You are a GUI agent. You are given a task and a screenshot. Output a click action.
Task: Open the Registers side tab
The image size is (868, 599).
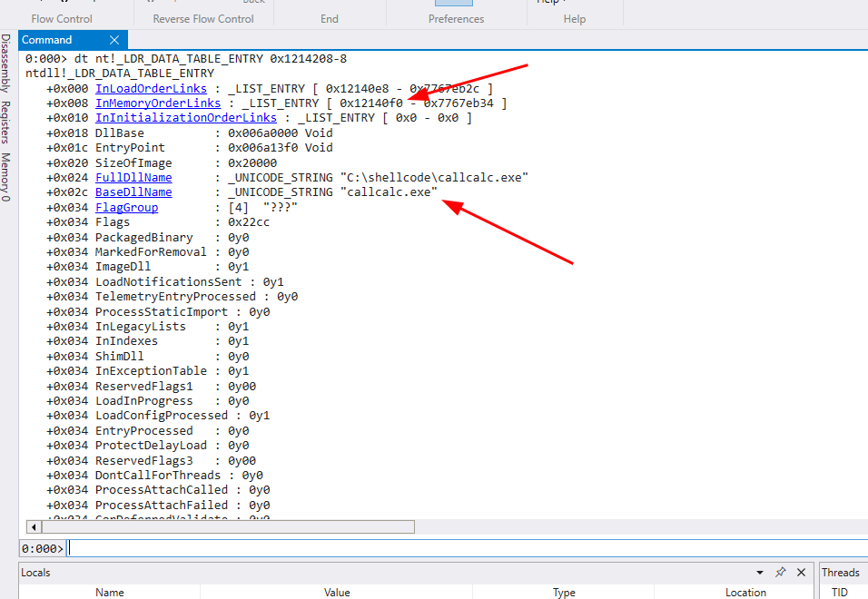pyautogui.click(x=6, y=123)
